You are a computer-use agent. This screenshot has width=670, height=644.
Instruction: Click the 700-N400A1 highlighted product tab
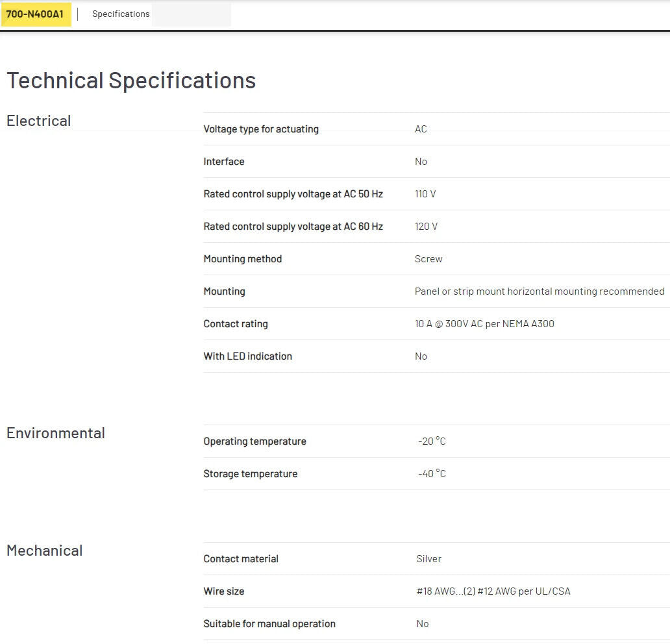tap(35, 14)
